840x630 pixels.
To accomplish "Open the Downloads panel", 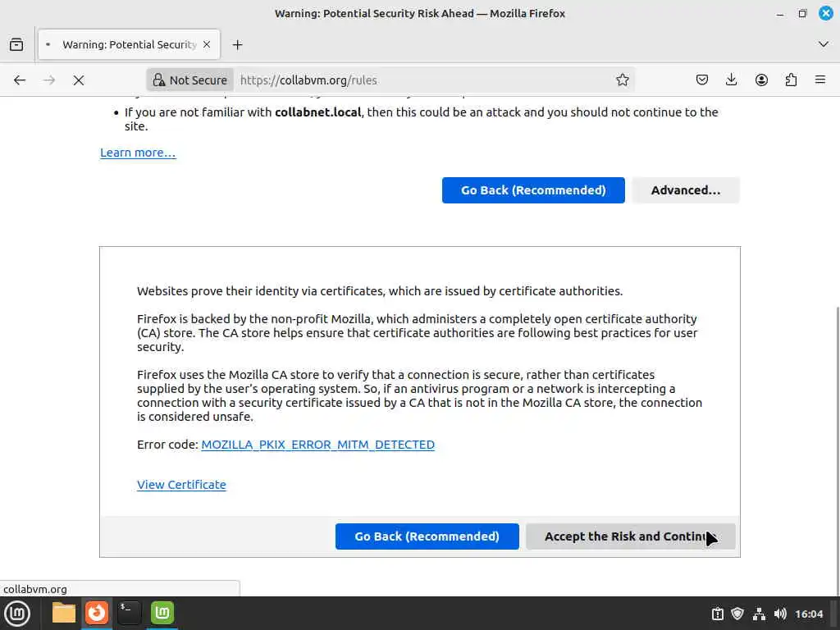I will 731,80.
